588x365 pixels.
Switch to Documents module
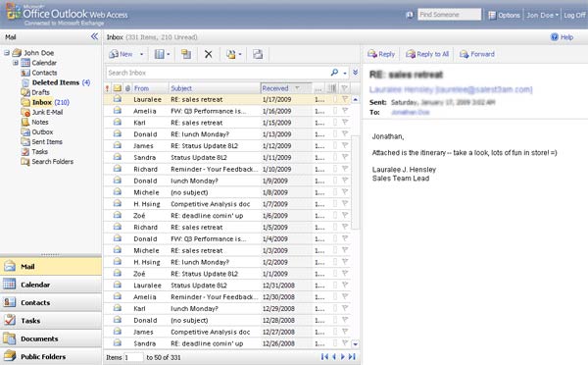pos(51,339)
